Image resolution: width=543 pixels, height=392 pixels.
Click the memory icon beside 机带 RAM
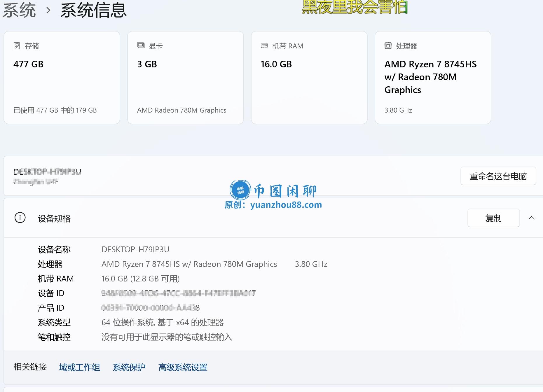point(264,46)
